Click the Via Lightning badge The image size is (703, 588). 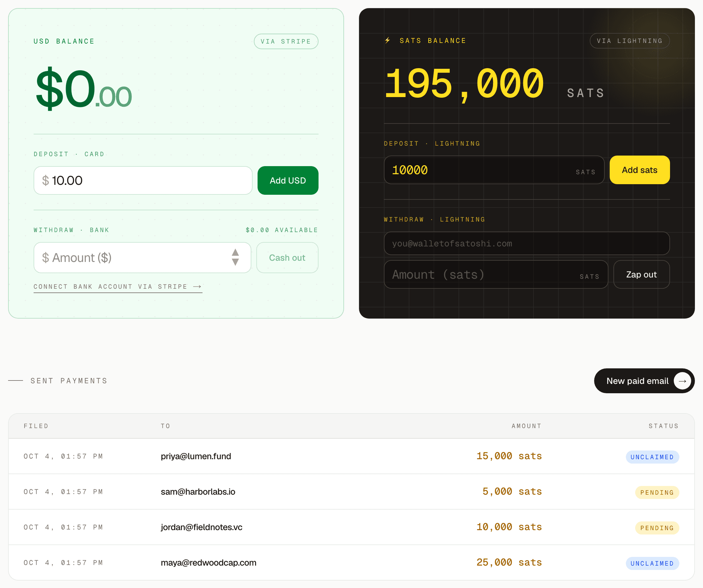pyautogui.click(x=630, y=41)
